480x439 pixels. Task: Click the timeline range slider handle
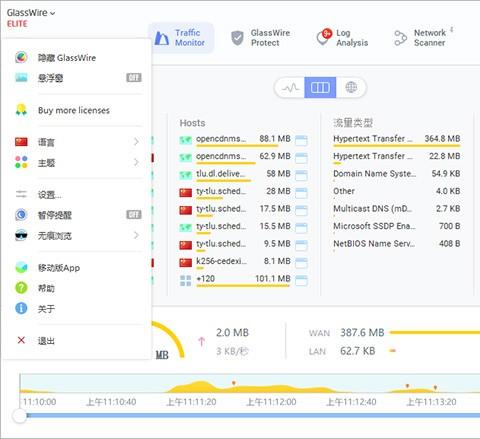[20, 415]
